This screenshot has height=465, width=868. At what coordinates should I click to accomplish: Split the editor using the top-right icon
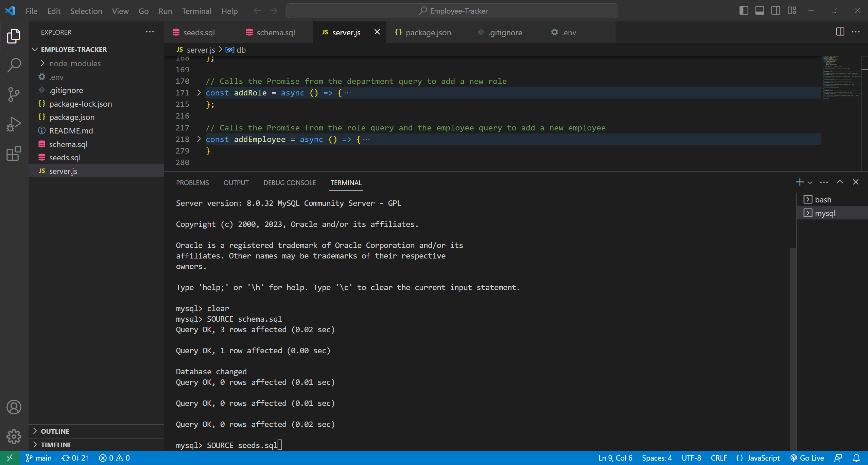tap(840, 32)
